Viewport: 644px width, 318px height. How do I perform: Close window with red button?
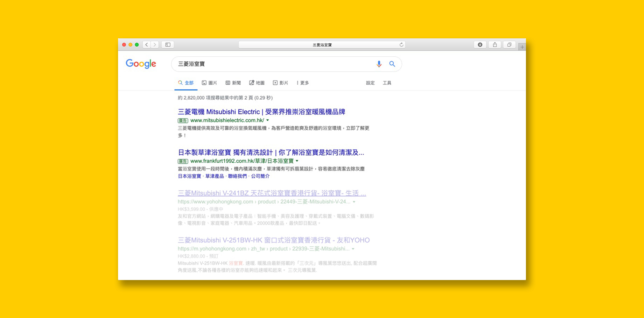[124, 45]
